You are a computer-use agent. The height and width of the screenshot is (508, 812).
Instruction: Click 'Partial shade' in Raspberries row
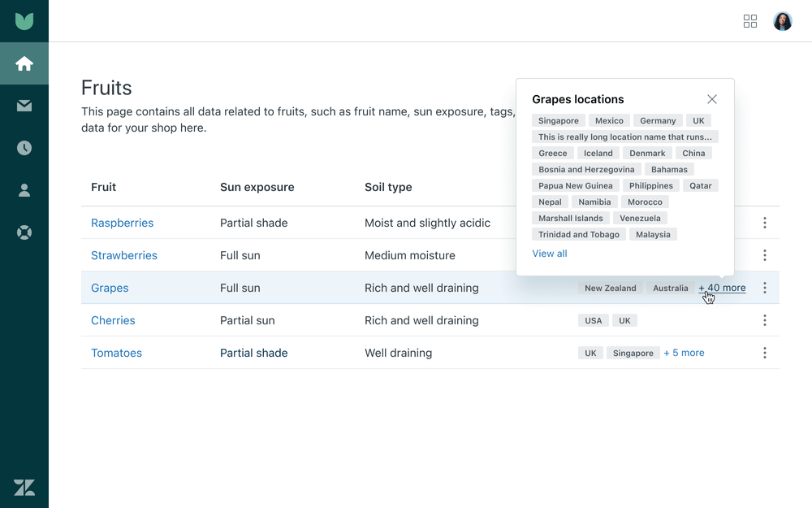[x=253, y=223]
